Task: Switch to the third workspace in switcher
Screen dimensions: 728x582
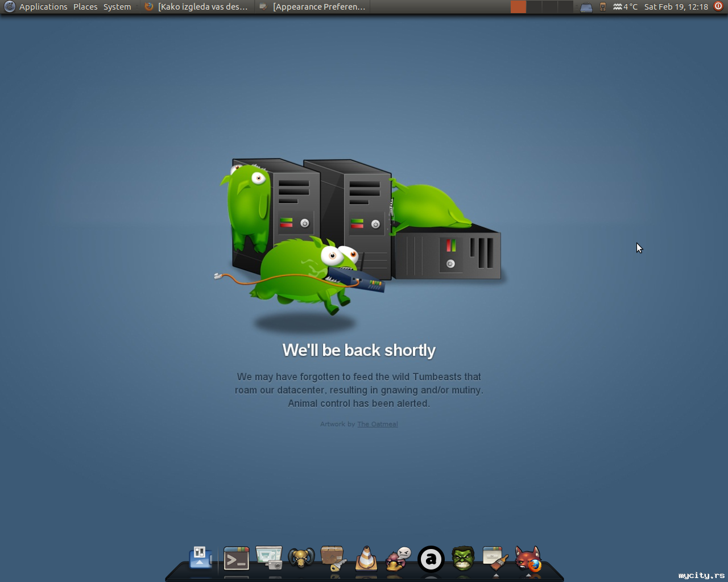Action: pos(549,7)
